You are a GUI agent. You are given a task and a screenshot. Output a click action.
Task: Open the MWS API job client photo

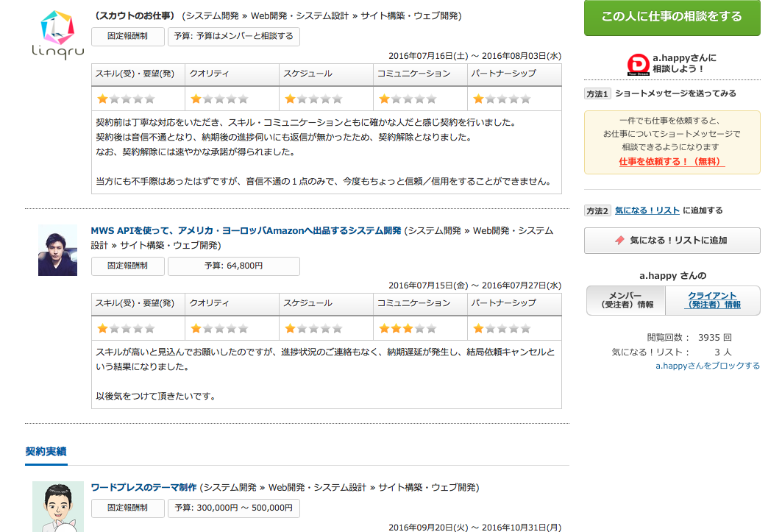coord(57,250)
